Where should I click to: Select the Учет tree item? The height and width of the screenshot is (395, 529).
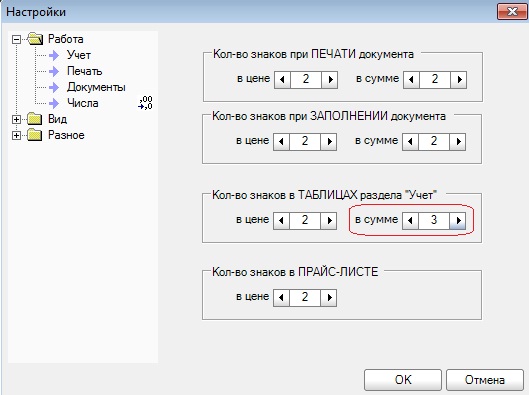[79, 55]
